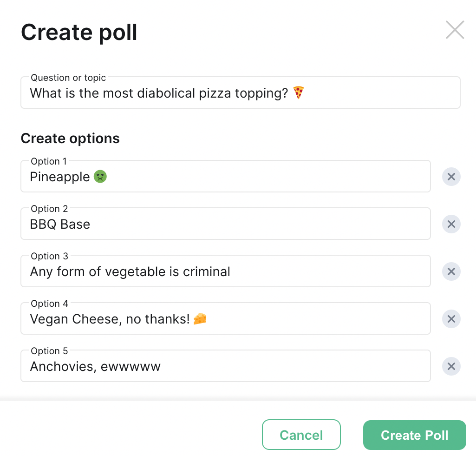The image size is (476, 456).
Task: Remove the BBQ Base option
Action: (x=451, y=224)
